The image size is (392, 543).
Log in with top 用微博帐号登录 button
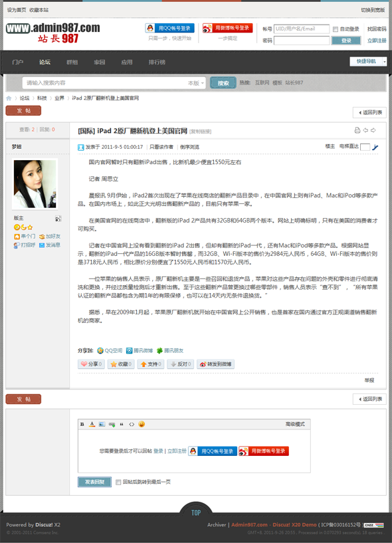click(x=227, y=28)
